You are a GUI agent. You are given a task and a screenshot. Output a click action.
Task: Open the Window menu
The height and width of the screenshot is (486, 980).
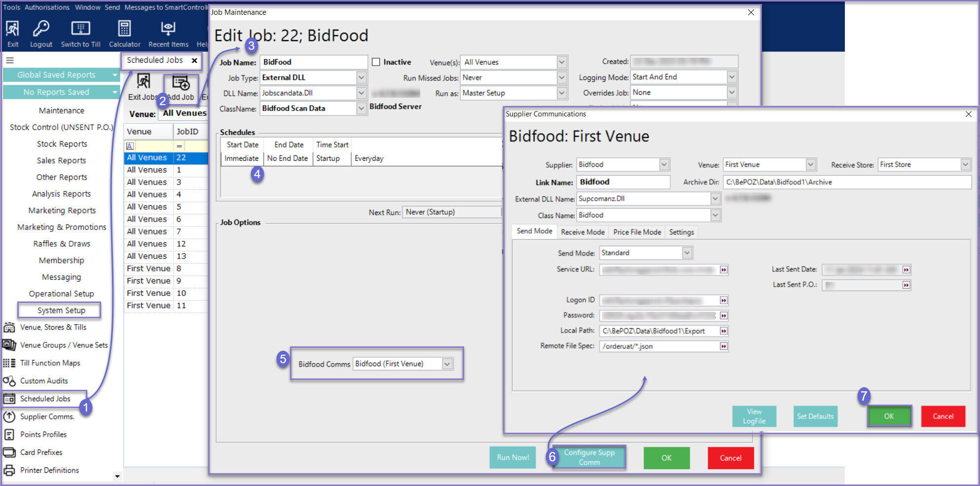click(88, 7)
